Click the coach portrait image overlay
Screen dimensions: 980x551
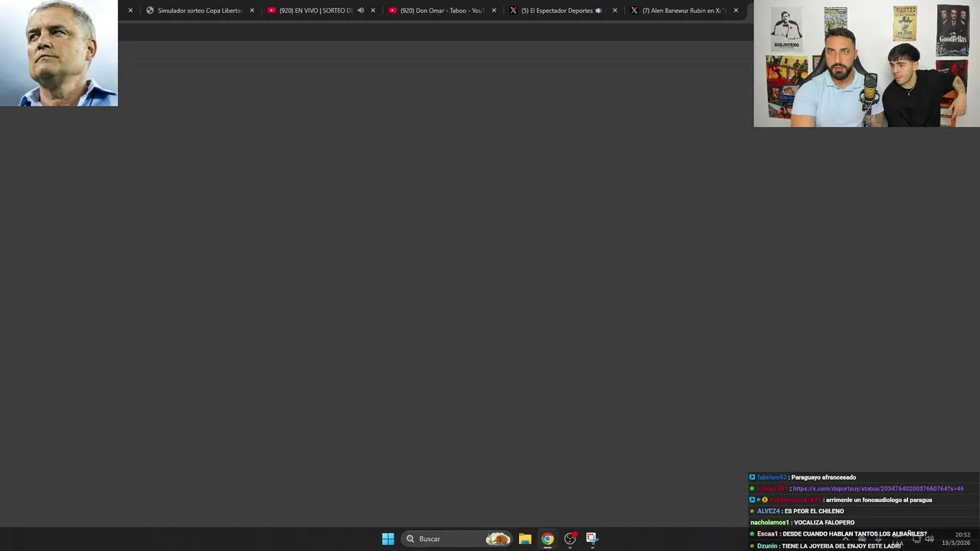59,53
